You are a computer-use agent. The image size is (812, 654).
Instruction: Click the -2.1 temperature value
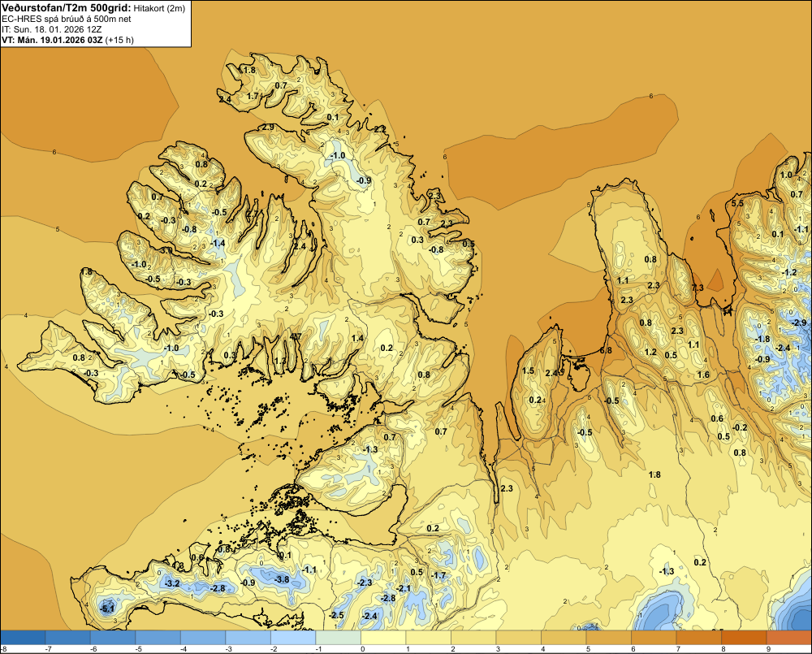point(403,589)
